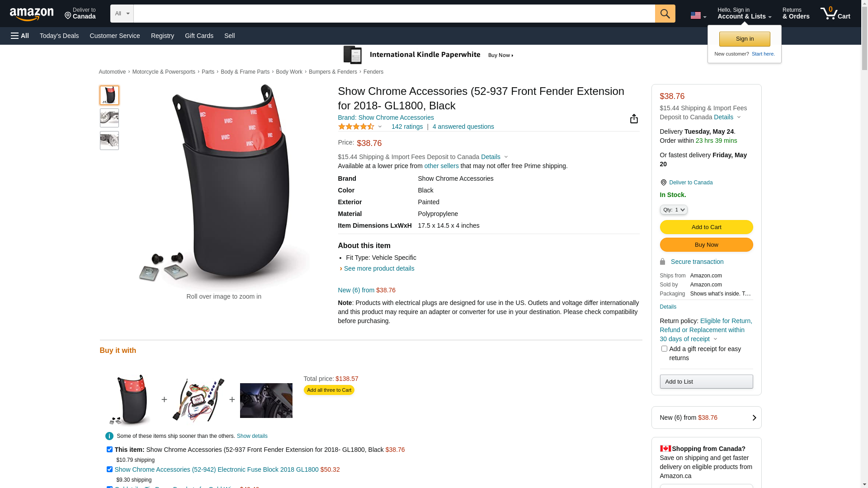Open Customer Service in the navigation bar
Image resolution: width=868 pixels, height=488 pixels.
point(115,36)
